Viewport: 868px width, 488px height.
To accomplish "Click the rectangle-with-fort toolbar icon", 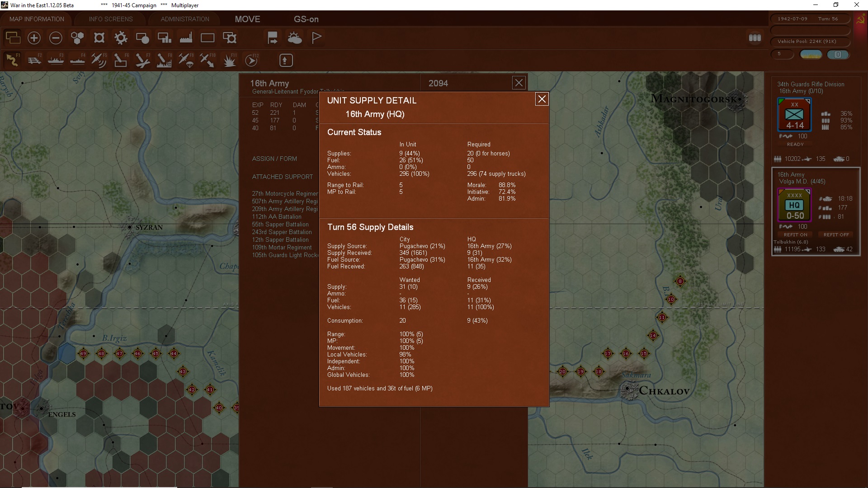I will click(230, 38).
